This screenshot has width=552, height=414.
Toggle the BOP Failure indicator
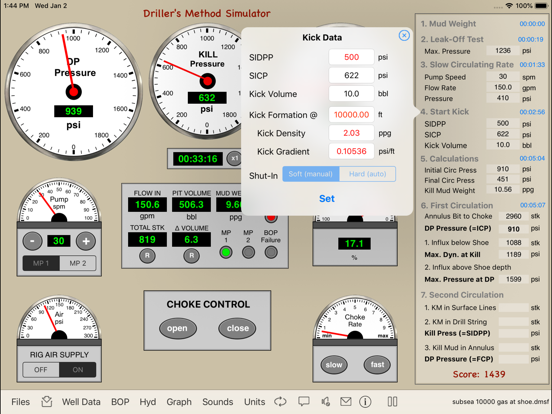point(271,252)
